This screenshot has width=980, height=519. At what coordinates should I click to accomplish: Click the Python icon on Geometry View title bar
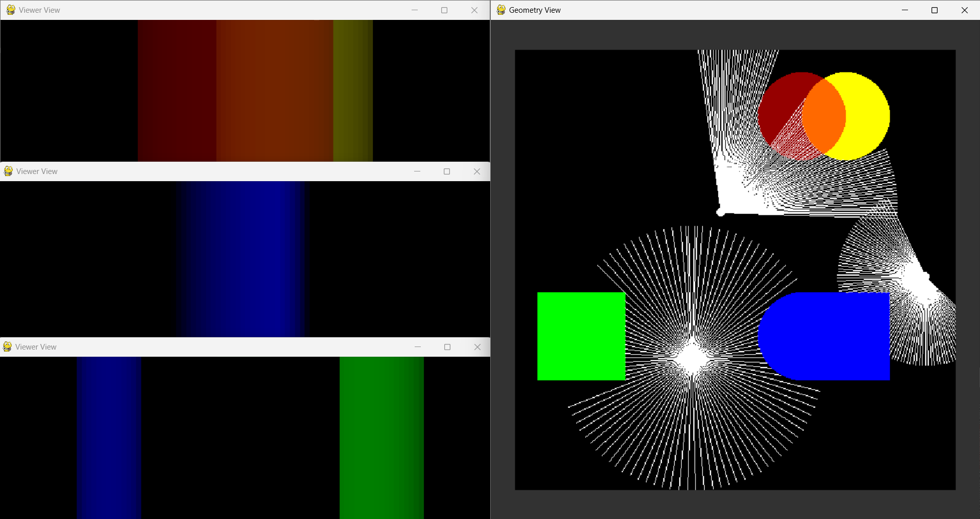(x=500, y=10)
